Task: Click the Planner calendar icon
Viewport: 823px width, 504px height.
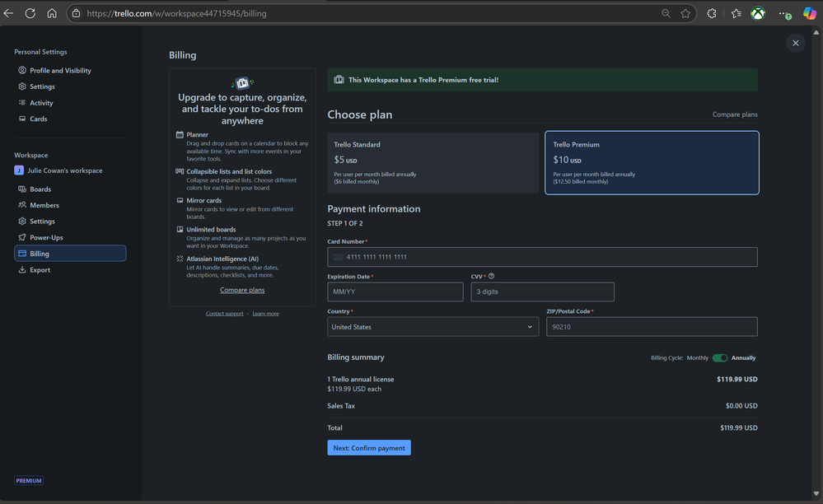Action: (180, 135)
